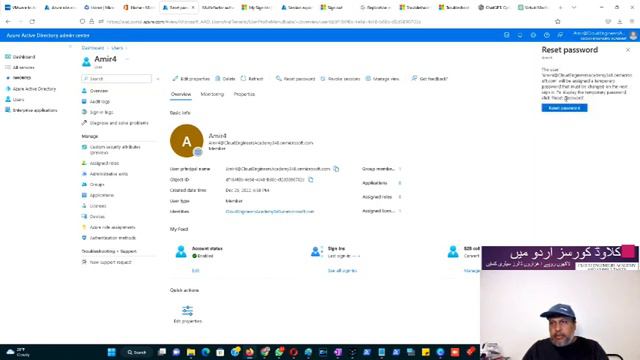Open the browser tab list dropdown arrow
Screen dimensions: 640x360
coord(574,7)
